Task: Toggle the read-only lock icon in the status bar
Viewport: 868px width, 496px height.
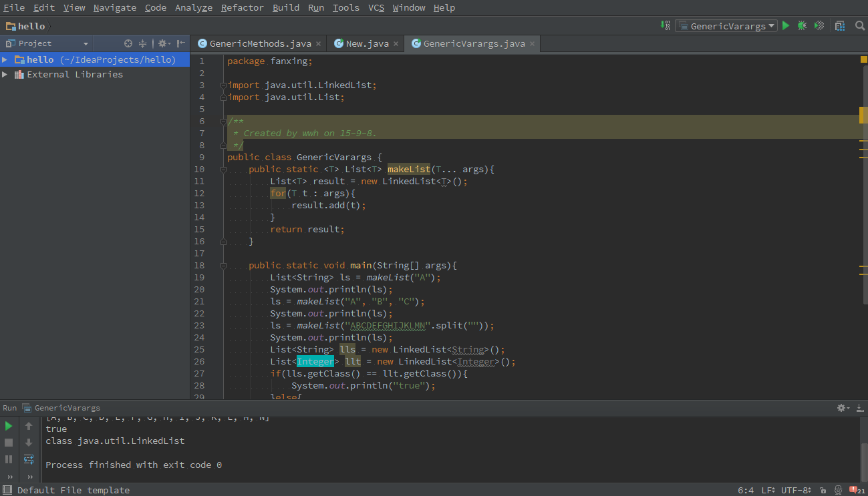Action: pos(823,491)
